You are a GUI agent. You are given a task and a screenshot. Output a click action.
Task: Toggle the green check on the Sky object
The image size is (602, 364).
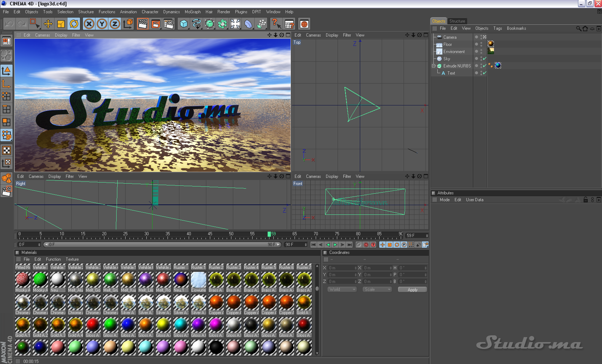[x=485, y=58]
